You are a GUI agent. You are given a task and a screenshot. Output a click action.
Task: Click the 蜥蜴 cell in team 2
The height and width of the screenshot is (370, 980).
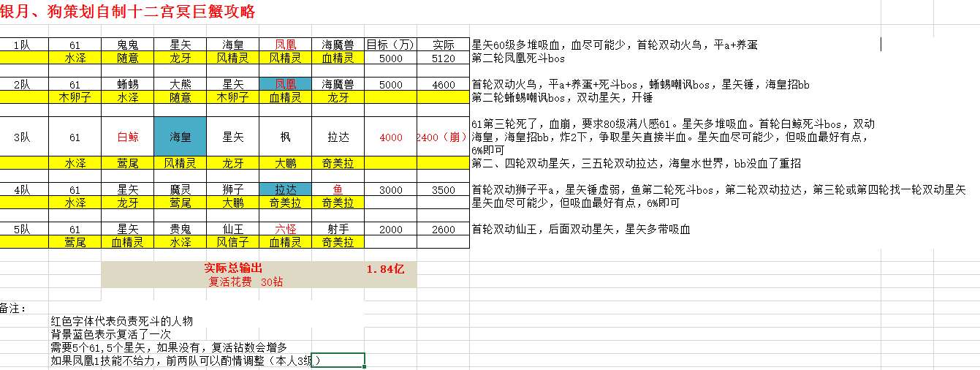127,84
